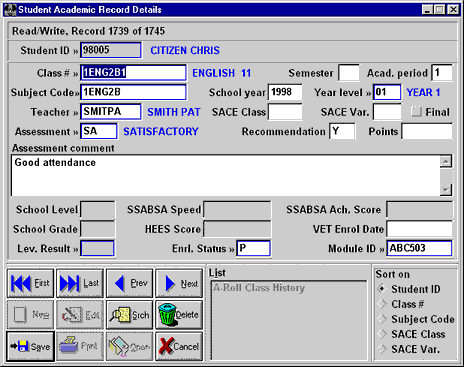Click the Record 1739 of 1745 status text

click(118, 31)
